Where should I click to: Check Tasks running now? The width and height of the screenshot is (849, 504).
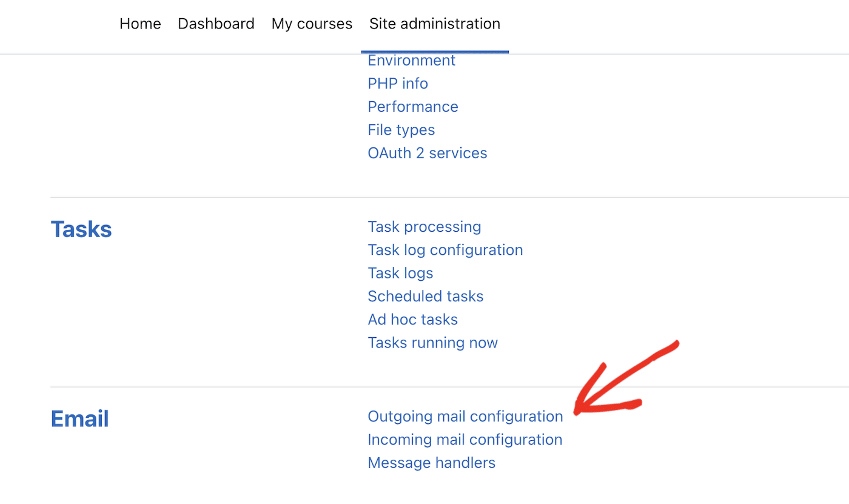click(x=432, y=342)
